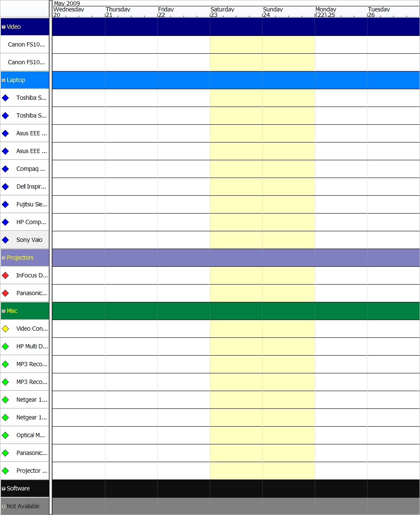
Task: Collapse the Projectors group with its toggle box
Action: 4,257
